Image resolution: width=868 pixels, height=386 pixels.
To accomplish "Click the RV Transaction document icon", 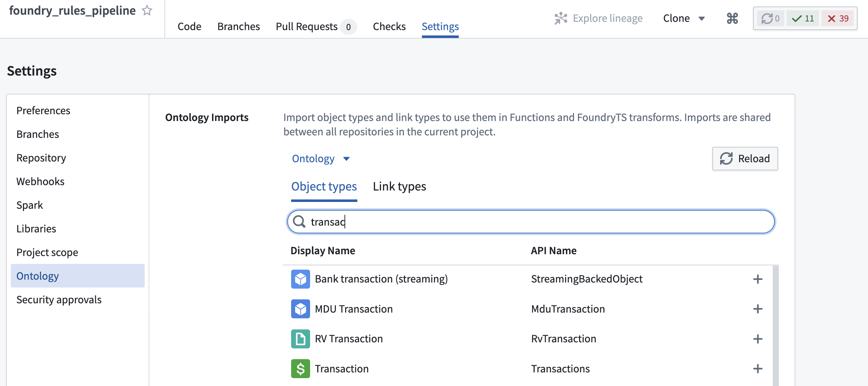I will (300, 339).
